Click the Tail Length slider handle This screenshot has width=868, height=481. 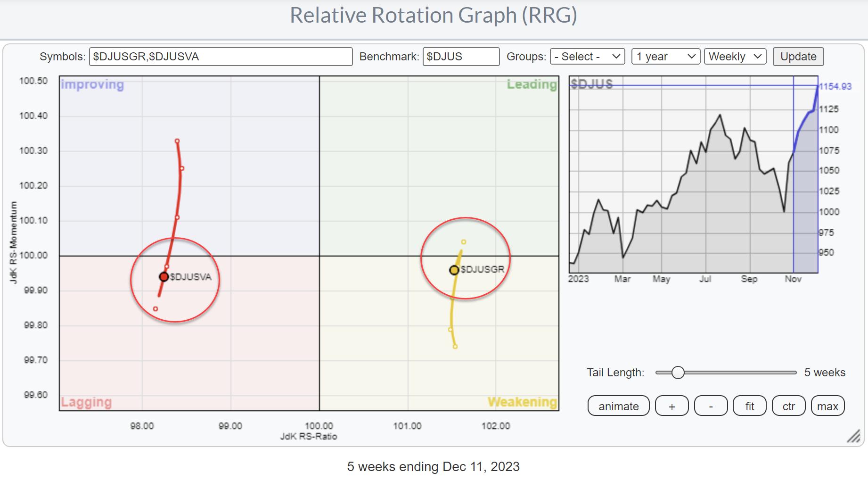(x=678, y=373)
